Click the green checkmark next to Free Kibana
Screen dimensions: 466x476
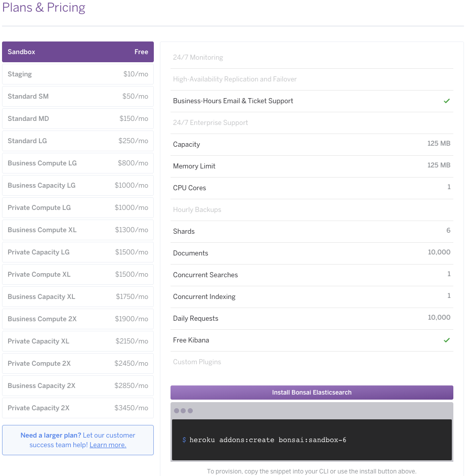click(x=446, y=340)
